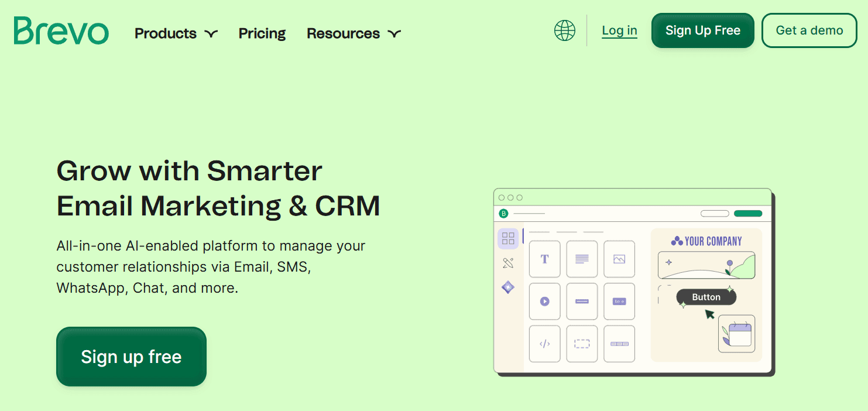Image resolution: width=868 pixels, height=411 pixels.
Task: Open the globe language selector
Action: coord(565,30)
